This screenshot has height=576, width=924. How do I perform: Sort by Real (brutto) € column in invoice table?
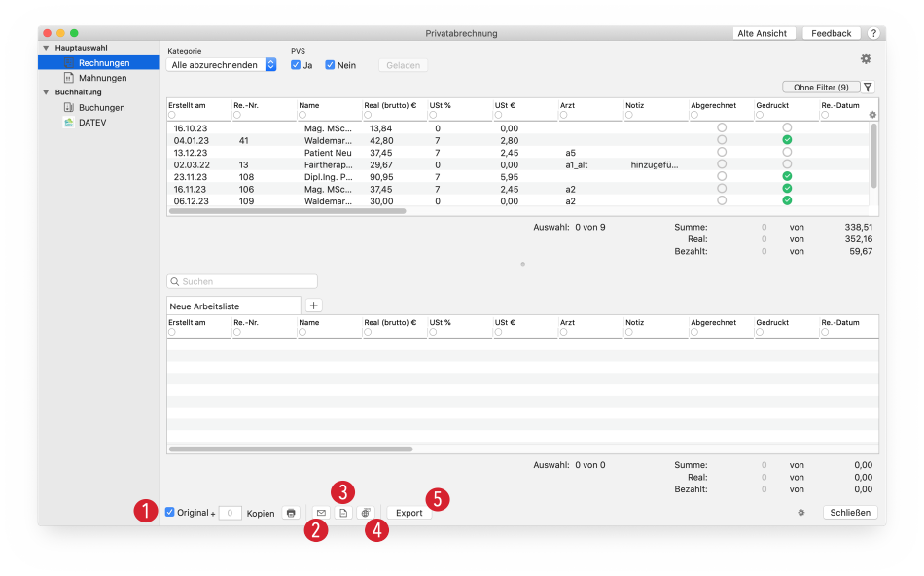point(389,105)
